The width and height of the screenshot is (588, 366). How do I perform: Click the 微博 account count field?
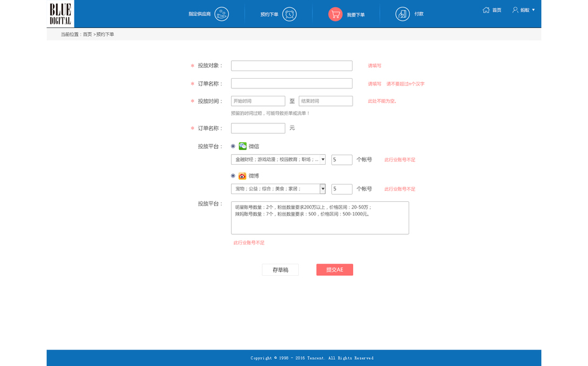click(x=342, y=189)
